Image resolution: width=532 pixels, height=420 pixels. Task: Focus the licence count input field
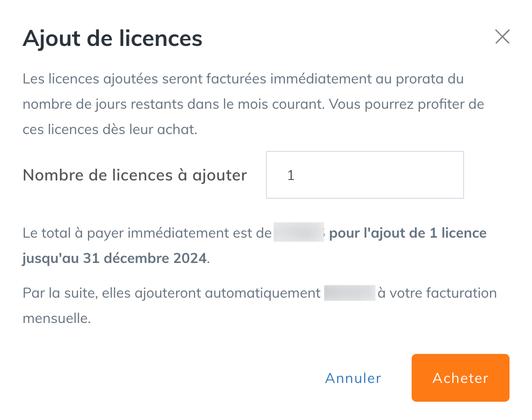(x=365, y=175)
